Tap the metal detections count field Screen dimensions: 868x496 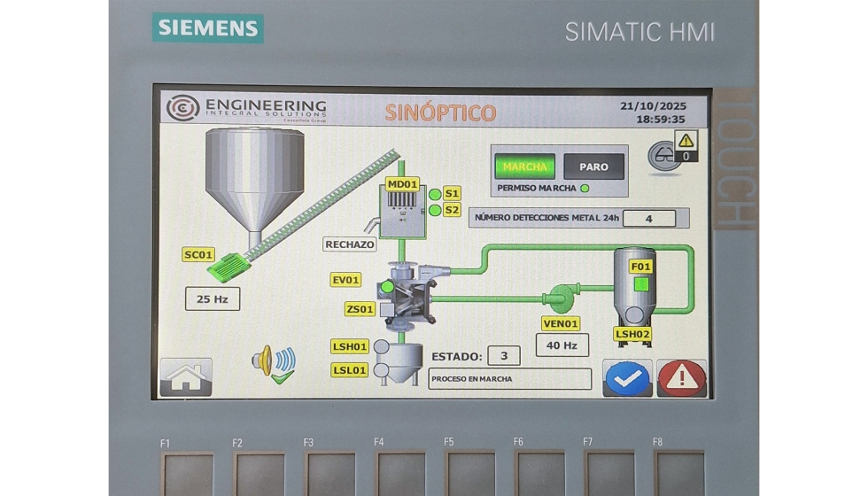(648, 219)
